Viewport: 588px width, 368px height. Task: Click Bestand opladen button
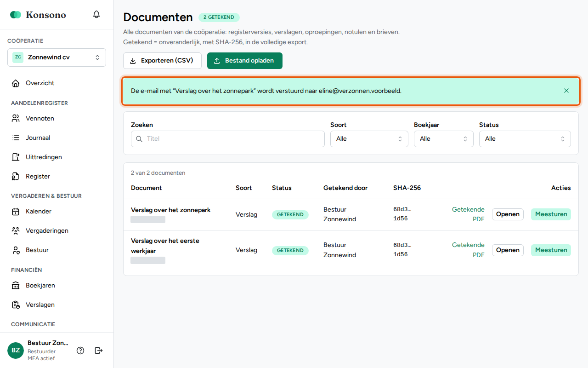click(245, 61)
